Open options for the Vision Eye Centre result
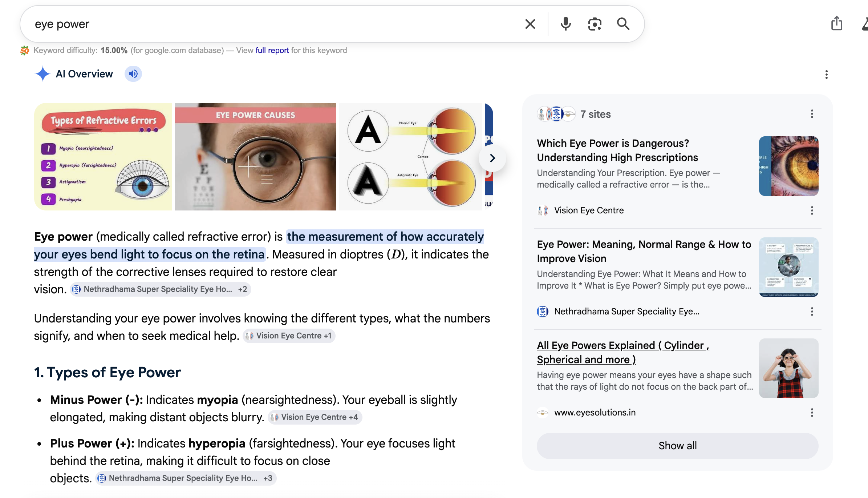The height and width of the screenshot is (498, 868). (x=812, y=210)
